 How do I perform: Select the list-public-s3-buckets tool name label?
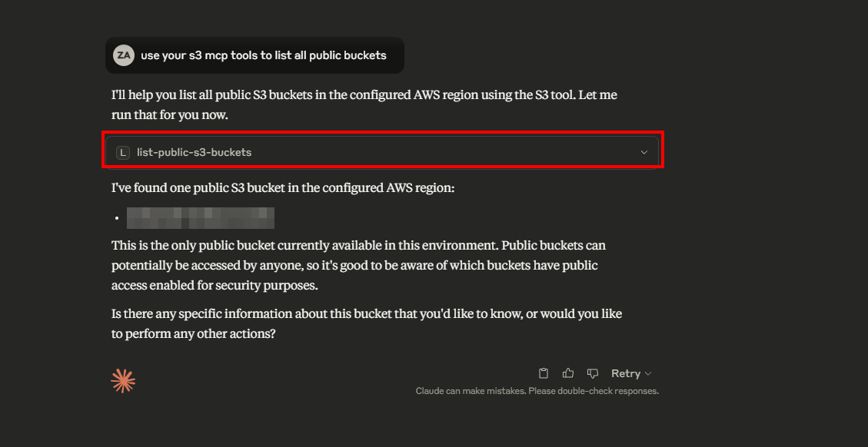pos(195,152)
